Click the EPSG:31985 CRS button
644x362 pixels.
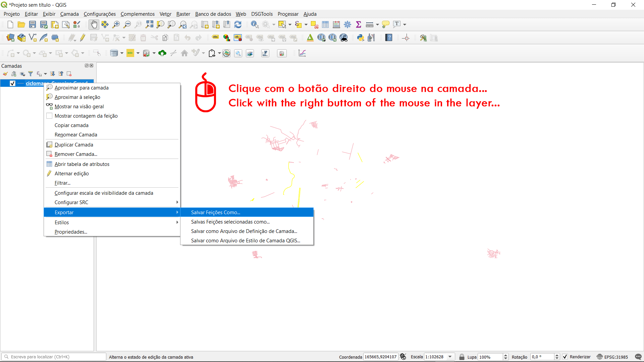pos(612,357)
